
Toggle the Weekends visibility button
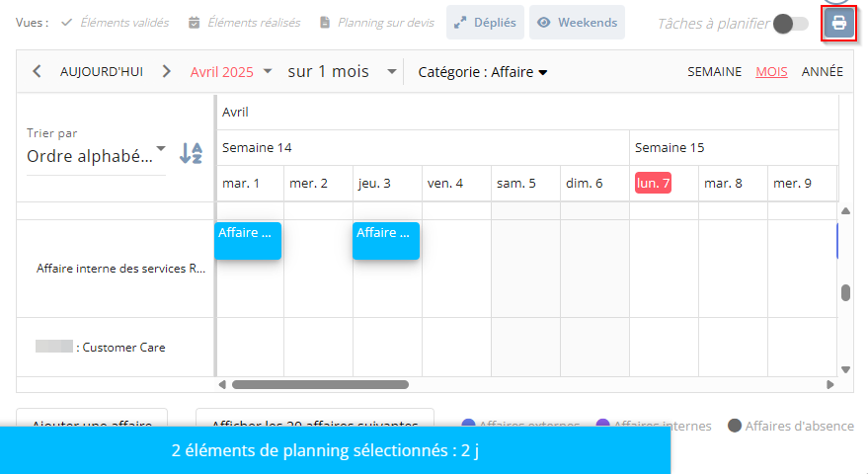click(x=577, y=23)
